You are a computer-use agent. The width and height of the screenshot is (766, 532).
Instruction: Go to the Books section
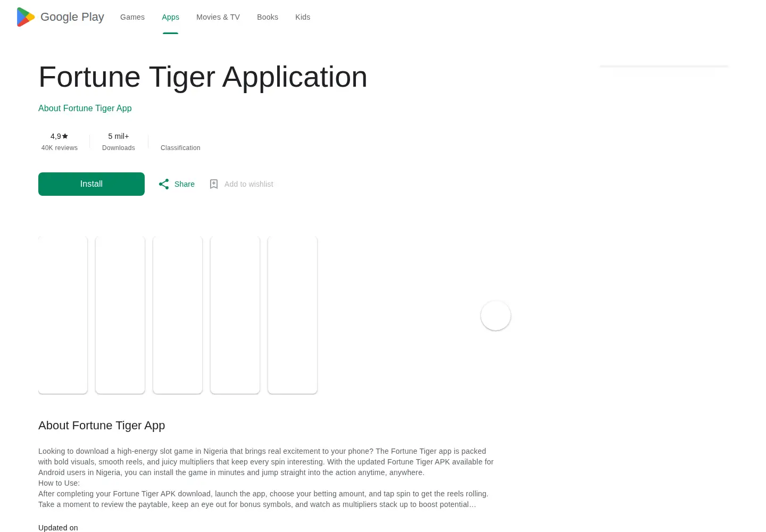tap(268, 17)
